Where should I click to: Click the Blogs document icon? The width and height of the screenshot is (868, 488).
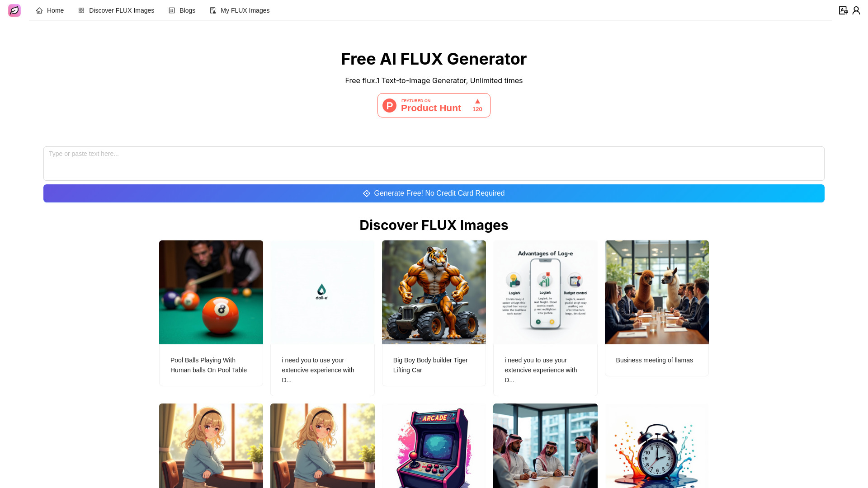[x=172, y=10]
